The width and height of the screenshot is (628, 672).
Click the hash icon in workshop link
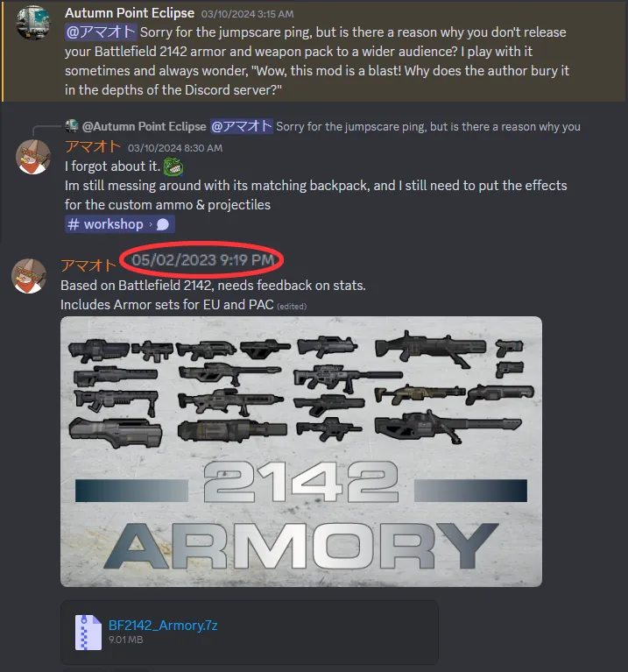tap(74, 224)
